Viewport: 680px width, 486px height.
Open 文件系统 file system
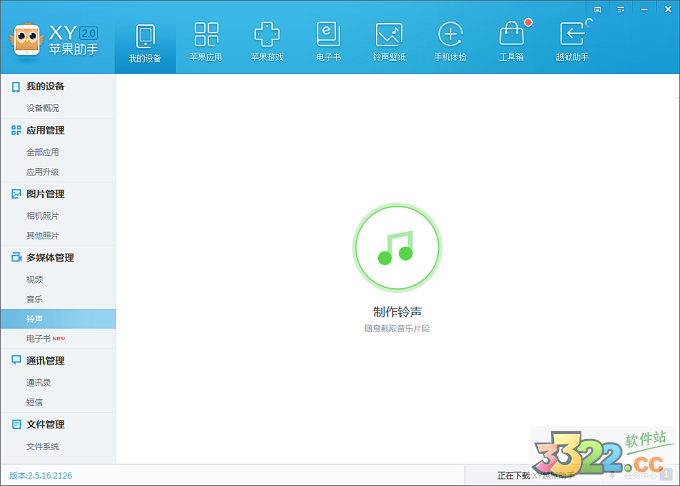pyautogui.click(x=42, y=447)
